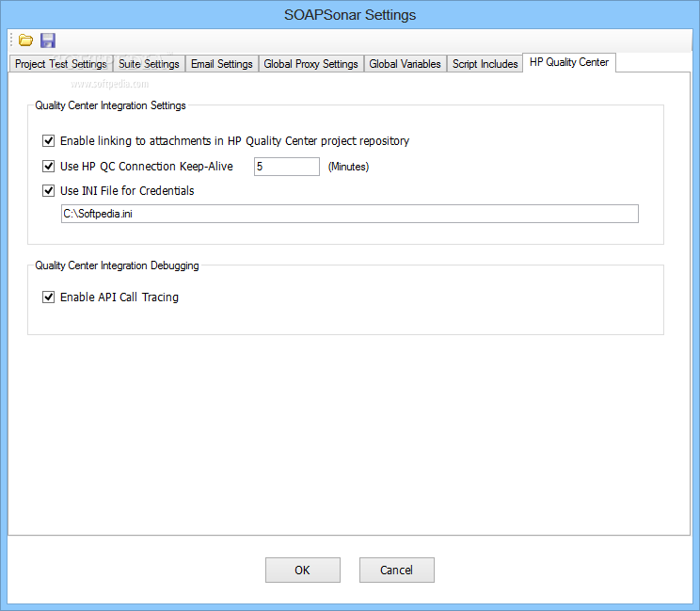700x611 pixels.
Task: Click the Quality Center Integration Settings heading
Action: [110, 105]
